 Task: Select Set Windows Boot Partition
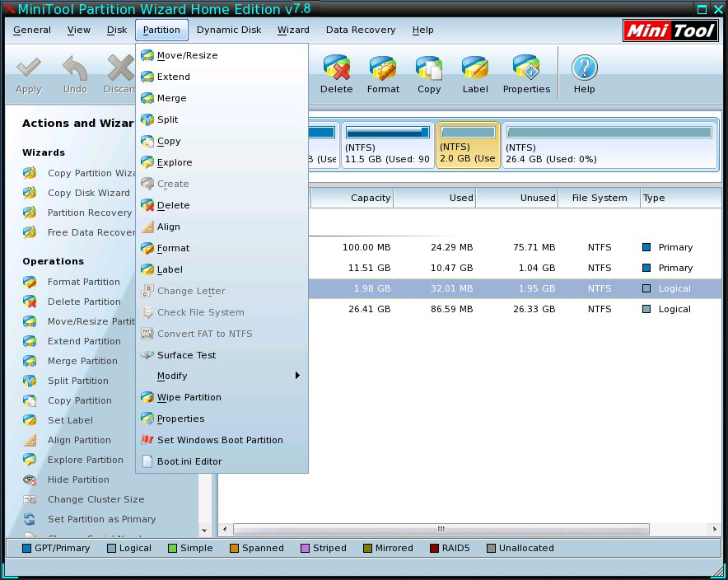pos(220,440)
